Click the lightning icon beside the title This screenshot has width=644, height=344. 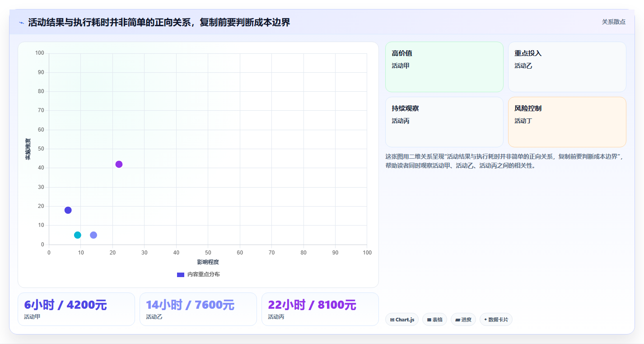coord(22,23)
